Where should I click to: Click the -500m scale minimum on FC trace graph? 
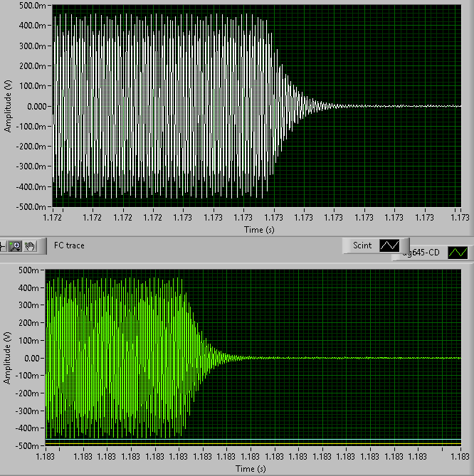pos(27,446)
